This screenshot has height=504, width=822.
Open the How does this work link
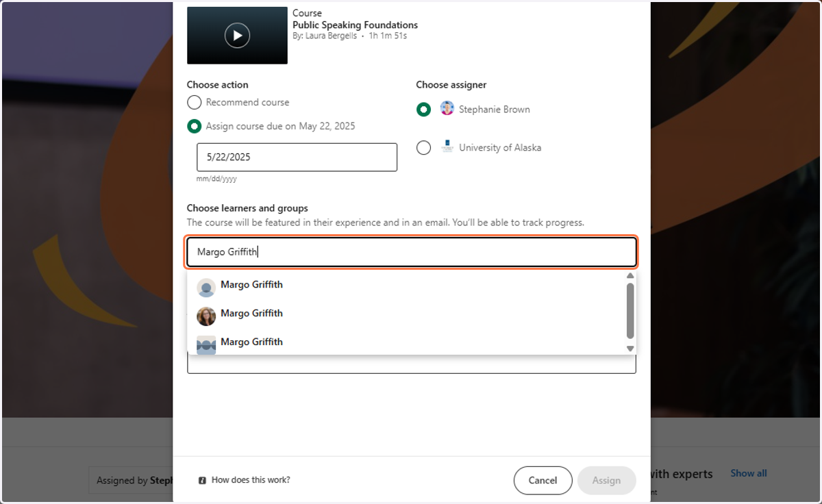[x=251, y=480]
